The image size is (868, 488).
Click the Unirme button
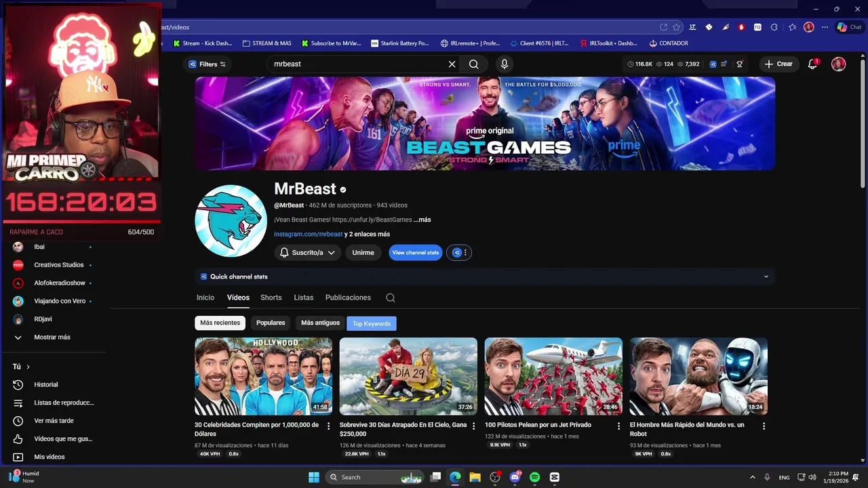click(363, 252)
